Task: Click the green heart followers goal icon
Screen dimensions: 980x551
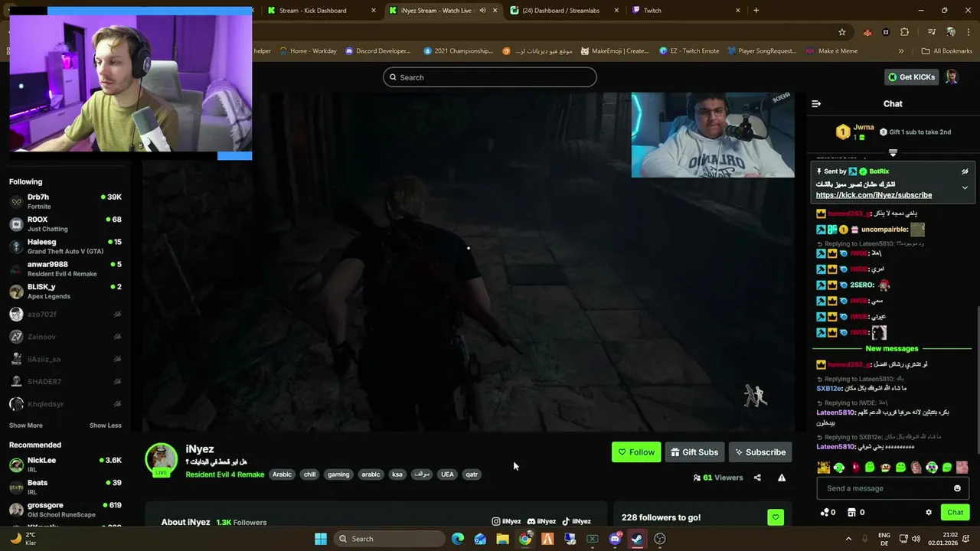Action: coord(776,518)
